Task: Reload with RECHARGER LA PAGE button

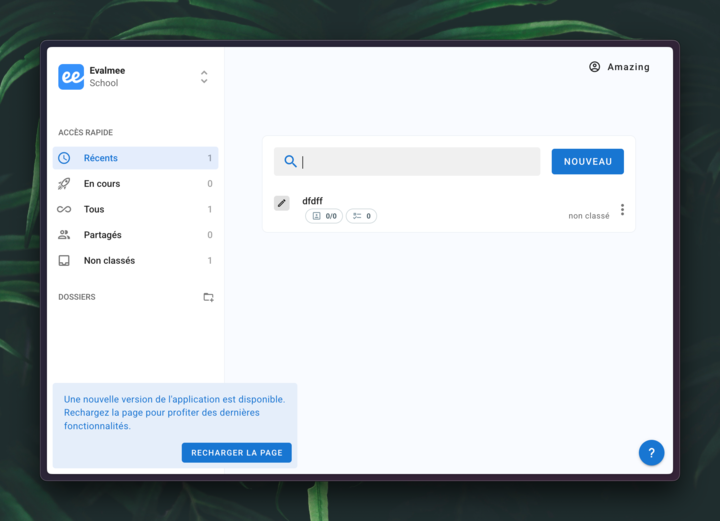Action: tap(236, 453)
